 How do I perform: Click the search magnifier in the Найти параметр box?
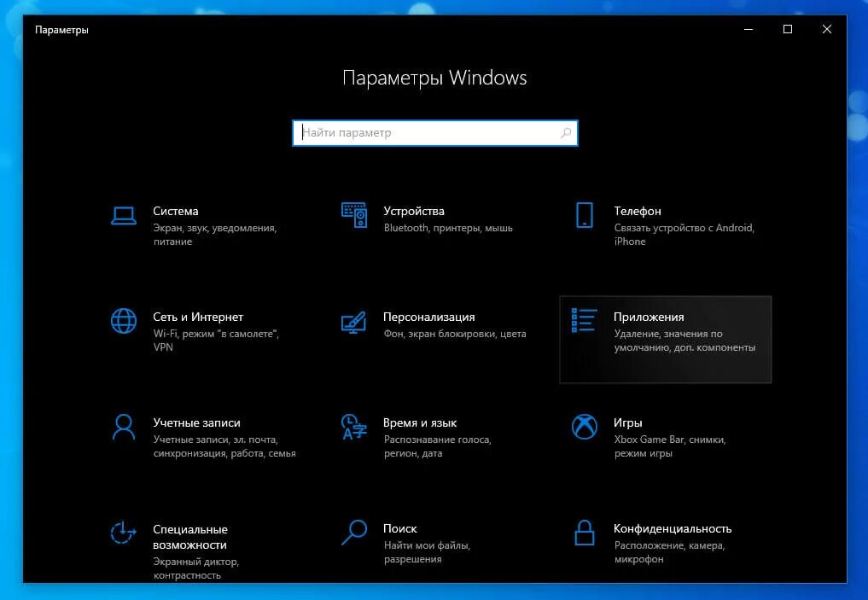tap(566, 133)
